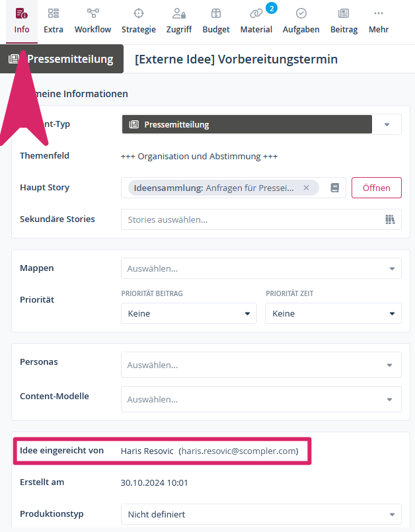Open Priorität Beitrag dropdown
Image resolution: width=415 pixels, height=532 pixels.
click(x=188, y=313)
